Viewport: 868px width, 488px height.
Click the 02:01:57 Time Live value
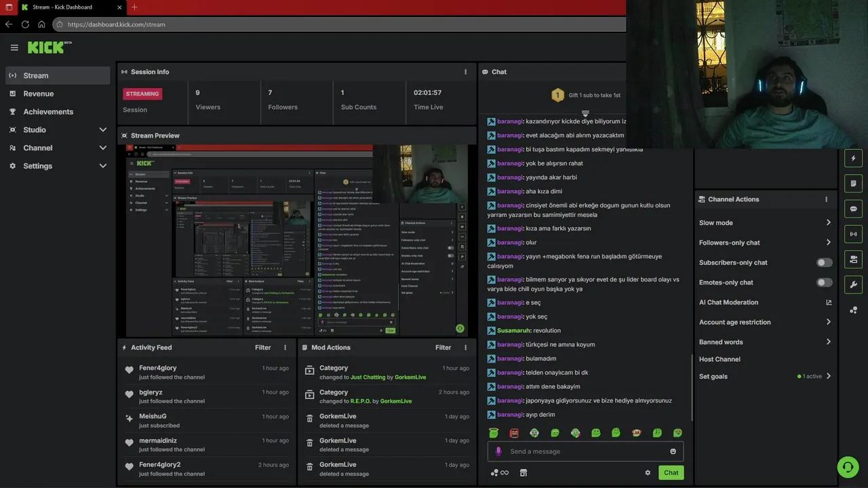coord(427,93)
